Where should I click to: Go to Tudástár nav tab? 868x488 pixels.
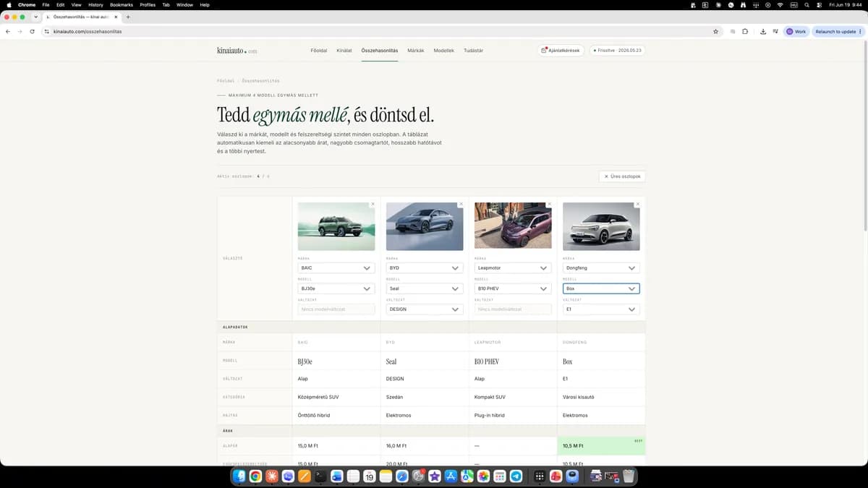[x=474, y=51]
